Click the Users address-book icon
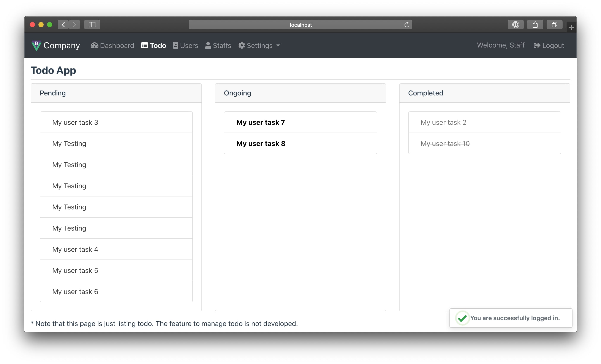Image resolution: width=601 pixels, height=364 pixels. pos(176,46)
